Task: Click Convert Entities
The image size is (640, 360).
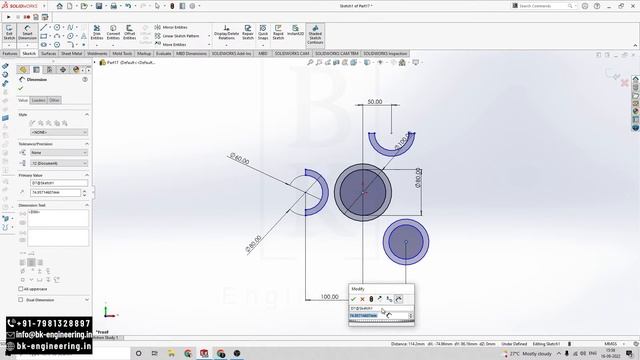Action: point(113,32)
